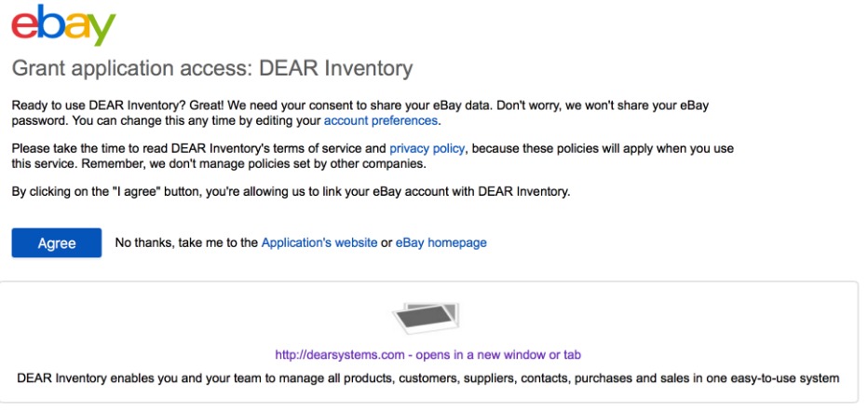Click the eBay logo
Image resolution: width=868 pixels, height=412 pixels.
point(63,28)
